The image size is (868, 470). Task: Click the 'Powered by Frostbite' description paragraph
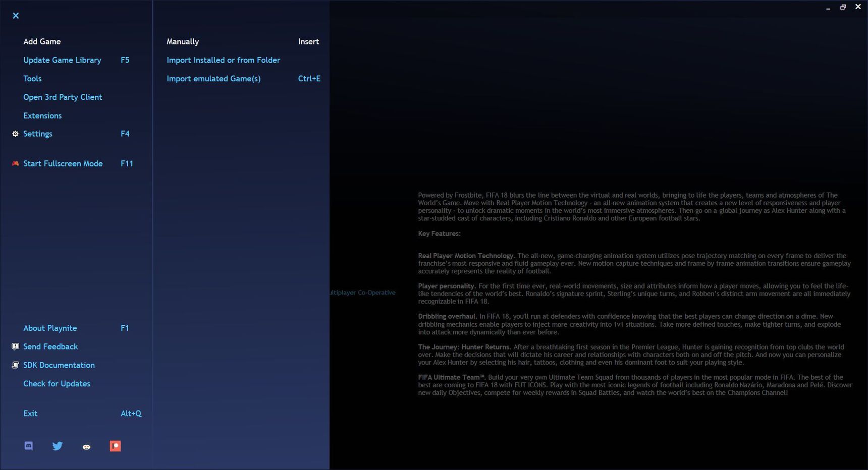coord(632,207)
